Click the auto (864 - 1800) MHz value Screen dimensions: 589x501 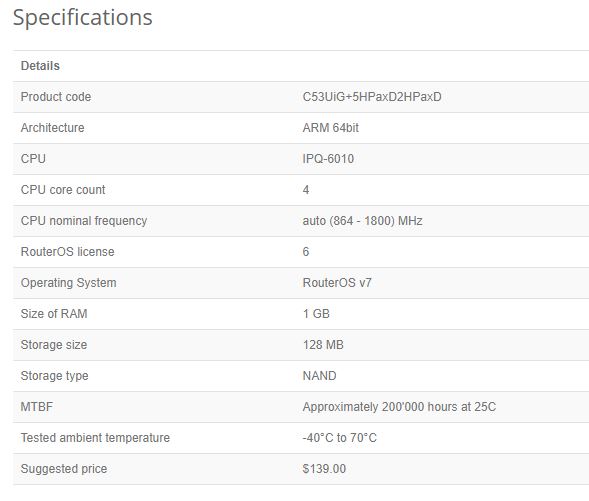(362, 221)
